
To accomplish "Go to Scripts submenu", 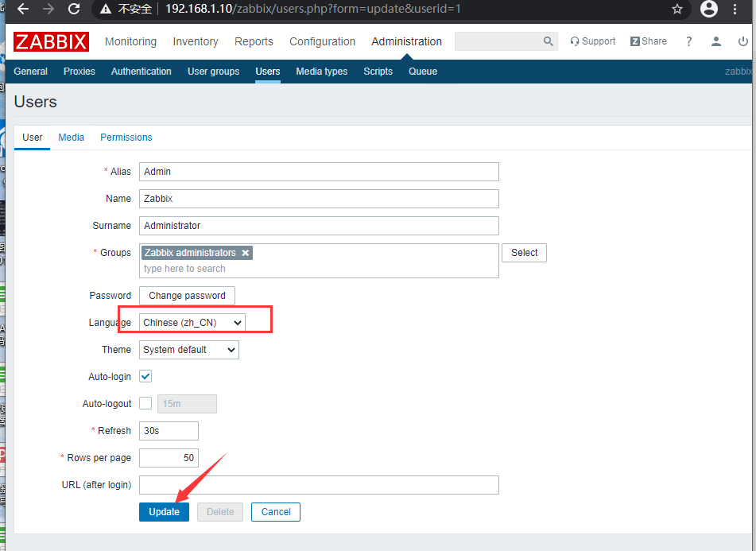I will 378,72.
